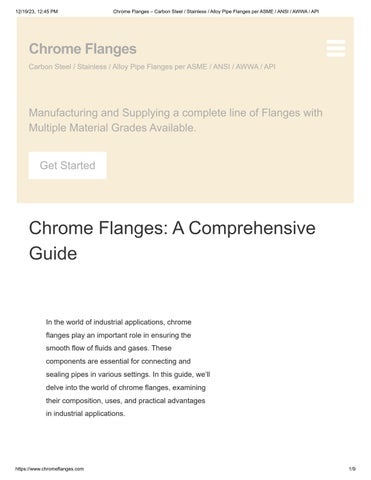
Task: Click the Get Started button
Action: click(x=67, y=165)
